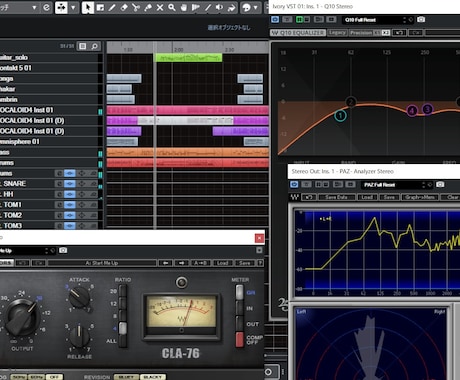Select EQ band 3 node

click(427, 109)
